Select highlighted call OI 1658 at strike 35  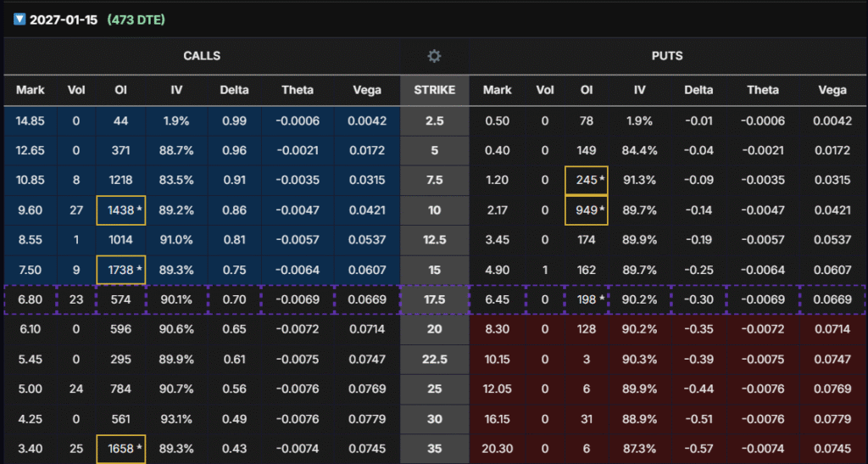pyautogui.click(x=120, y=448)
